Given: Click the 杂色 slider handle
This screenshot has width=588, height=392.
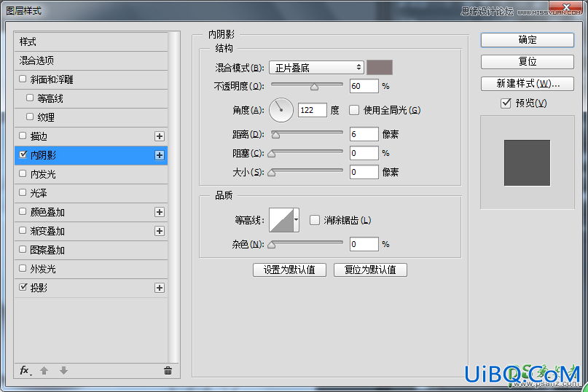Looking at the screenshot, I should [272, 245].
